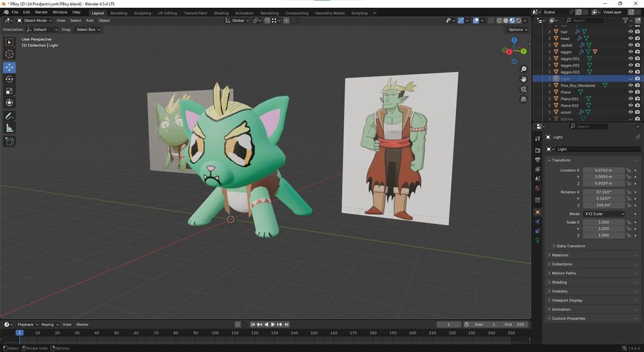Open the Render menu
644x352 pixels.
[41, 12]
